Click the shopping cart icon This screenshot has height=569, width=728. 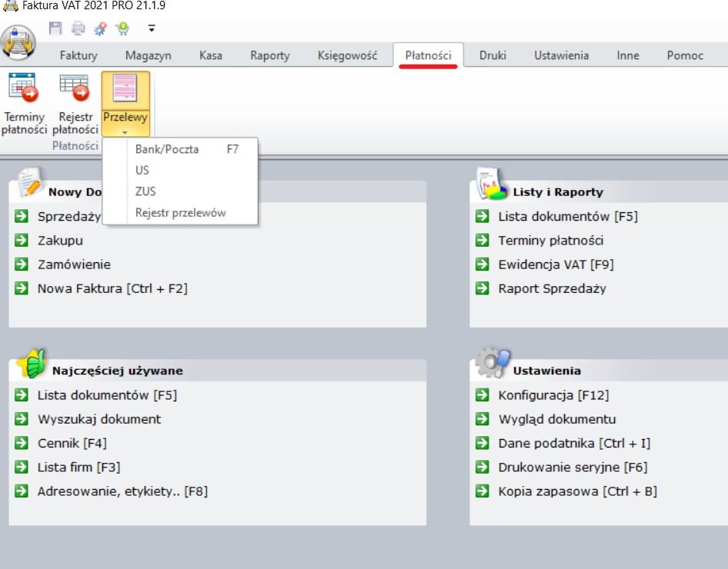[x=122, y=28]
